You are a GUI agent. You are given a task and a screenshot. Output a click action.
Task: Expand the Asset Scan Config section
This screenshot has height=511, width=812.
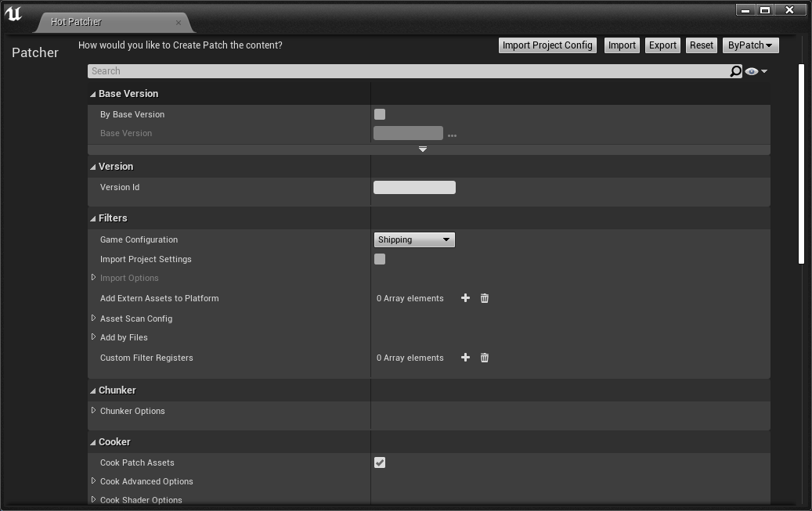click(94, 318)
